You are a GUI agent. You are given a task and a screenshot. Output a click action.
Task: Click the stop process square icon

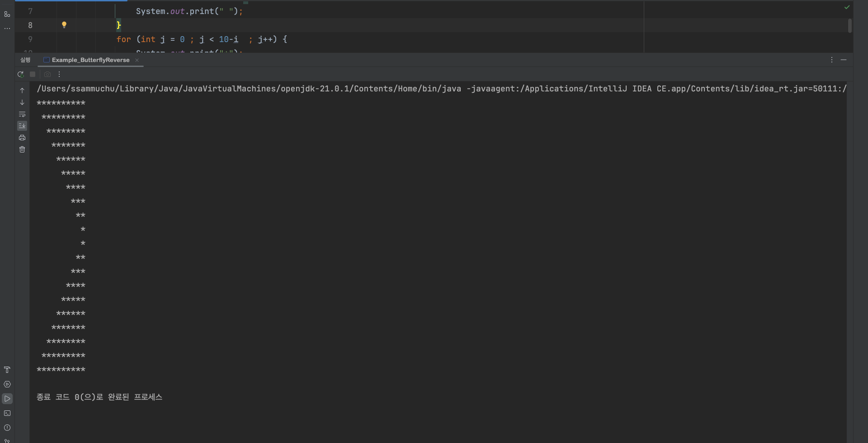(33, 74)
